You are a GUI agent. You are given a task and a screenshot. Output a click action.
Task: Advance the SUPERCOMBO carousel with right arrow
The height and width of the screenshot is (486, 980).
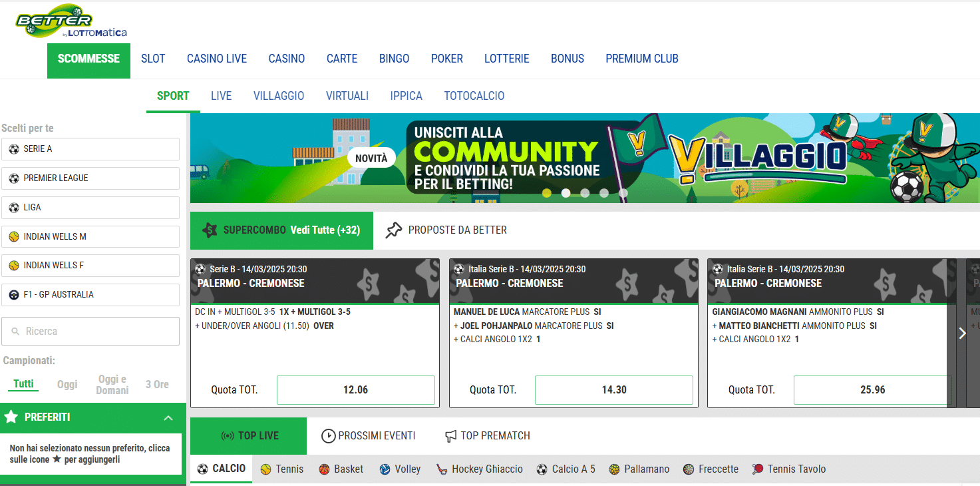click(x=962, y=334)
